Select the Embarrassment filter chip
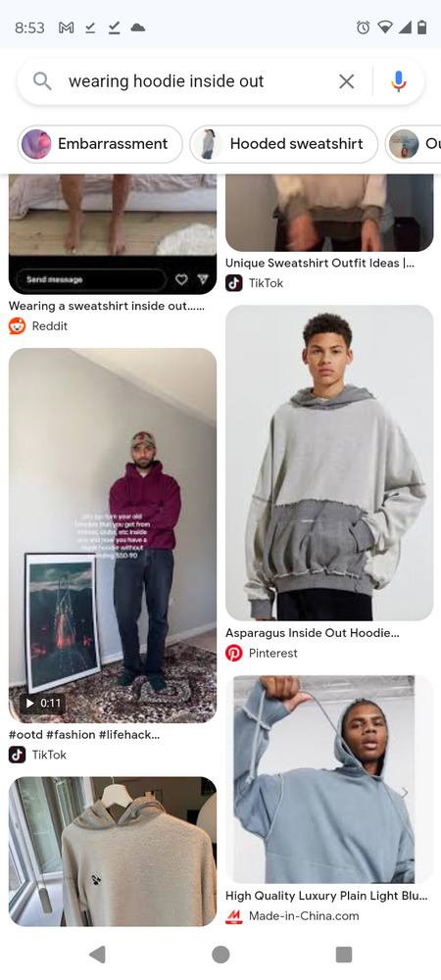 pyautogui.click(x=100, y=144)
